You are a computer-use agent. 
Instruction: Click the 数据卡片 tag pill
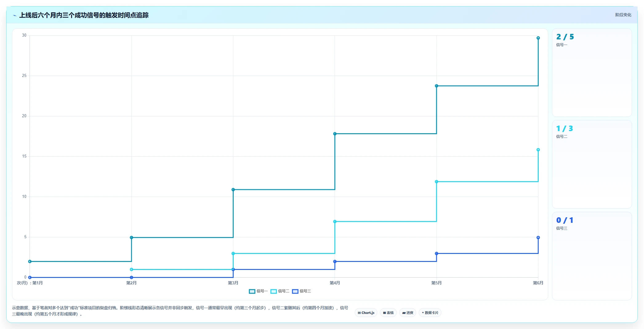tap(430, 313)
